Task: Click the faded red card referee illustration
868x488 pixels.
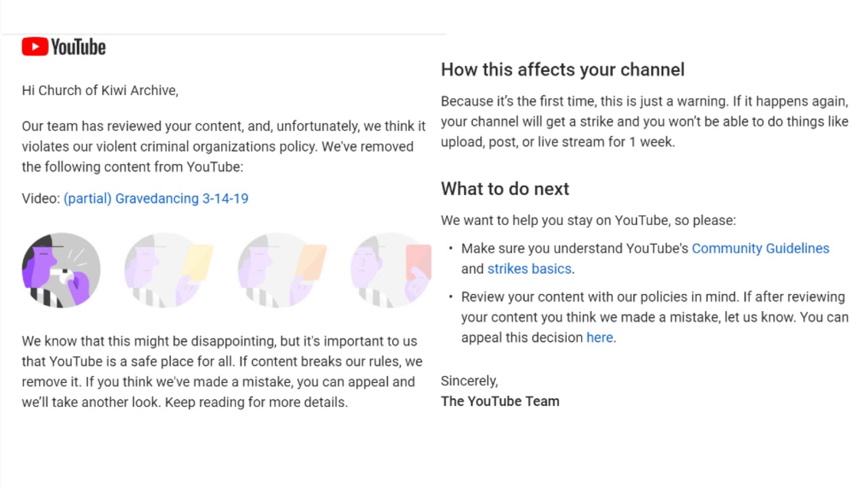Action: (391, 270)
